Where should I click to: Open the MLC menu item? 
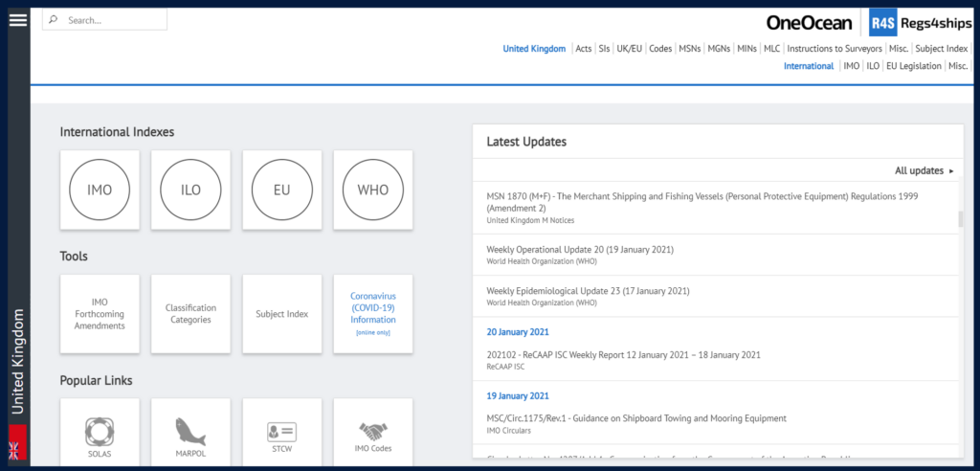pyautogui.click(x=772, y=48)
